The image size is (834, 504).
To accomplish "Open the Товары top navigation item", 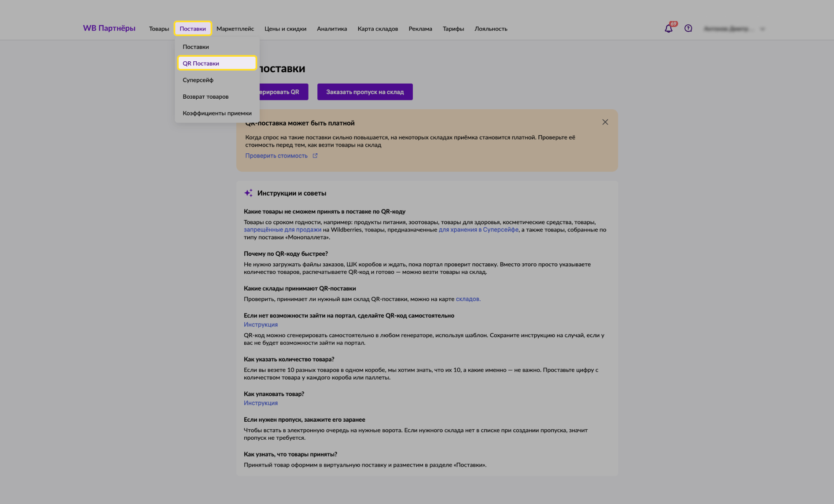I will (x=159, y=29).
